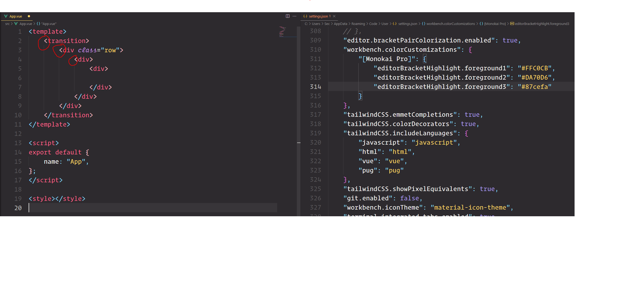Click the JSON braces icon on settings.json tab
The image size is (644, 307).
pos(305,16)
